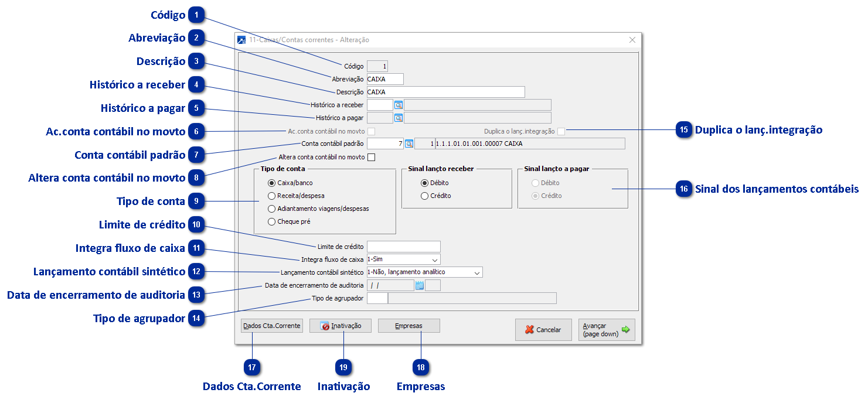Expand Lançamento contábil sintético dropdown

pos(477,272)
